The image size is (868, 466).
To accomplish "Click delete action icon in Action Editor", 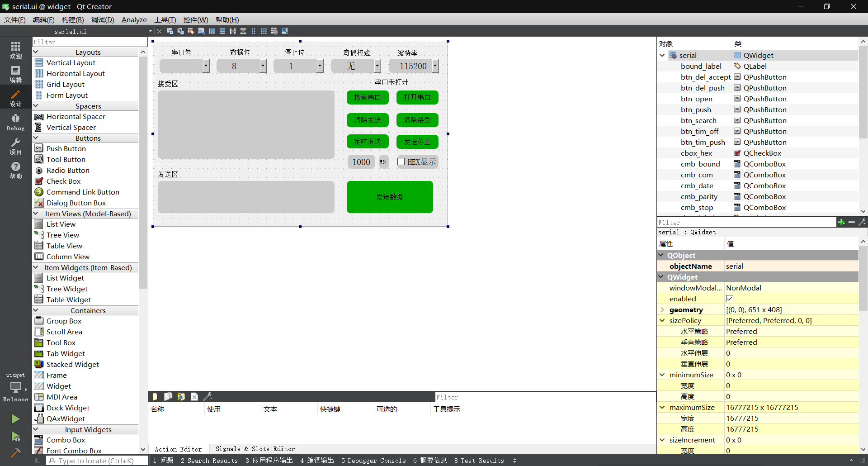I will [194, 397].
